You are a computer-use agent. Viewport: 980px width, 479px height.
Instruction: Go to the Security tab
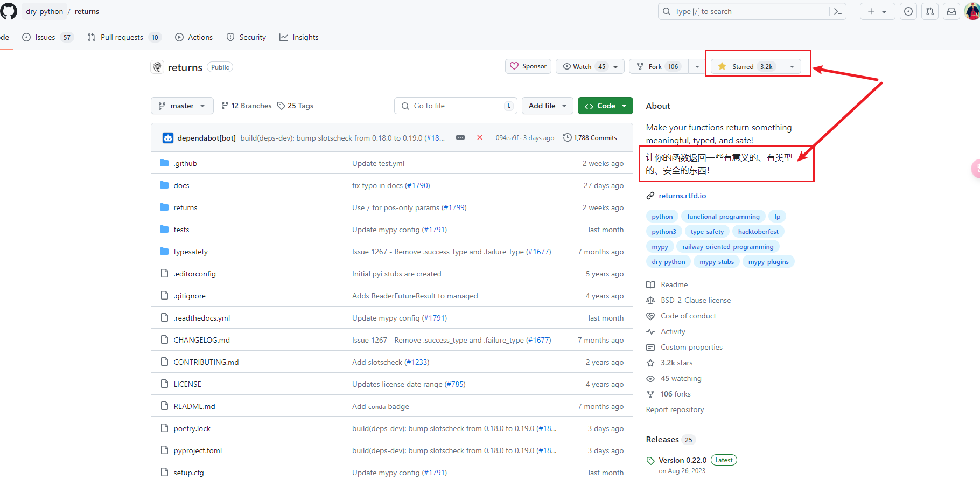coord(246,37)
